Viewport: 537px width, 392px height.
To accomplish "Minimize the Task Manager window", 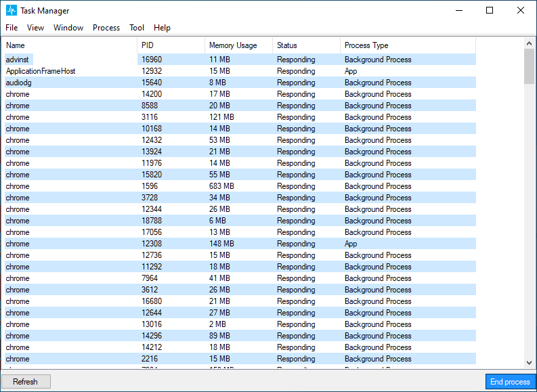I will pos(459,11).
